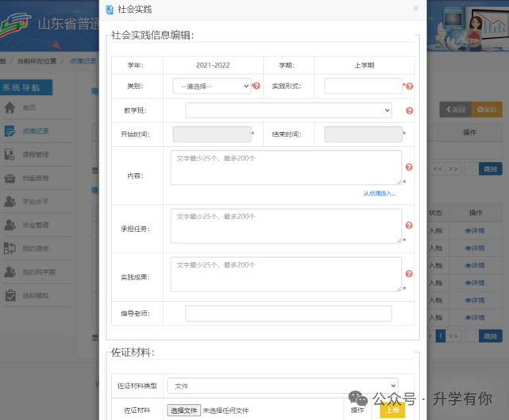Screen dimensions: 509x420
Task: View 详情 in the fourth table row
Action: pyautogui.click(x=475, y=283)
